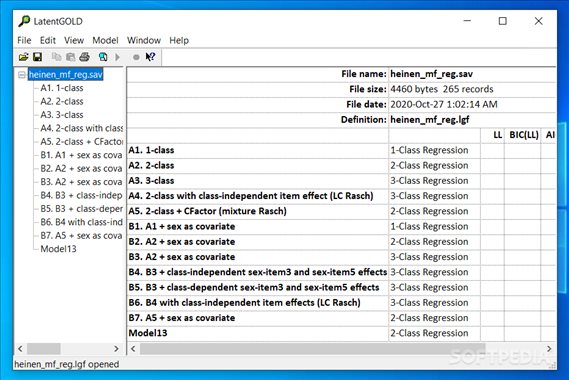
Task: Open the Model menu
Action: coord(105,40)
